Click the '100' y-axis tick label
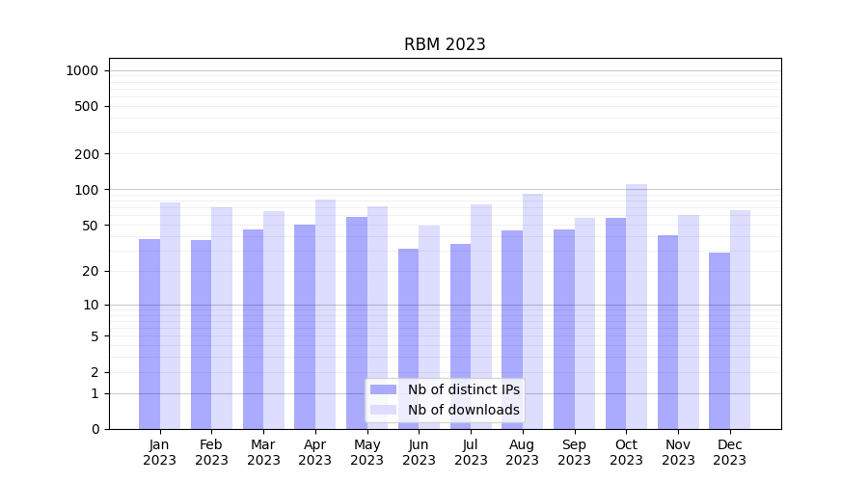Screen dimensions: 868x482 [x=87, y=190]
